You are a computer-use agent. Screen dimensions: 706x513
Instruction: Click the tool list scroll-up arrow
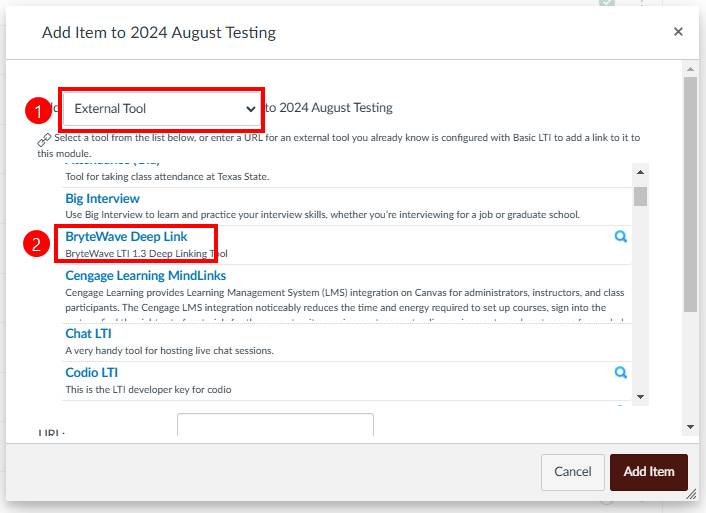click(x=640, y=172)
